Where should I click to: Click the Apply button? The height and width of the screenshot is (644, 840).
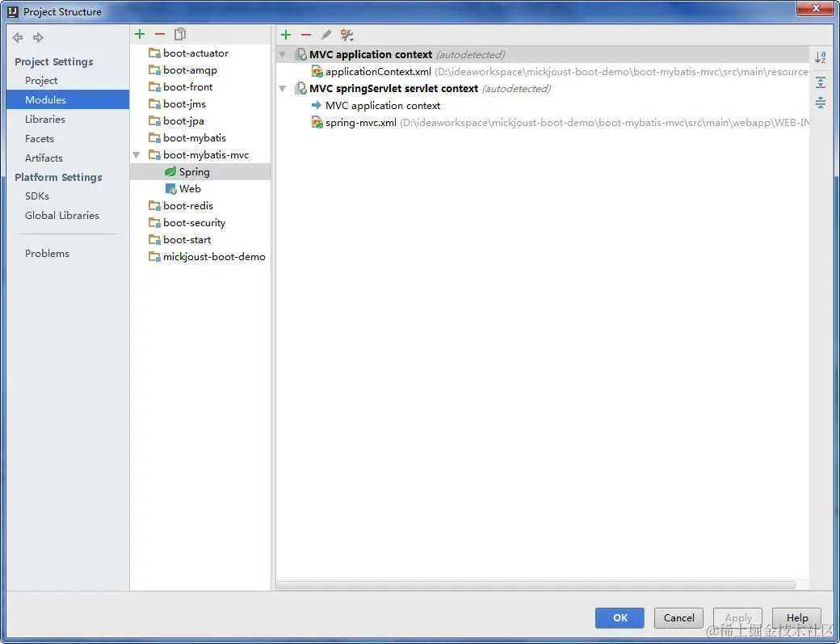[737, 618]
